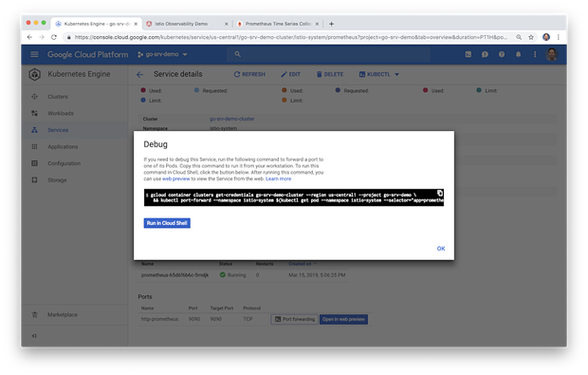Click the http-prometheus port name
588x375 pixels.
click(x=159, y=319)
